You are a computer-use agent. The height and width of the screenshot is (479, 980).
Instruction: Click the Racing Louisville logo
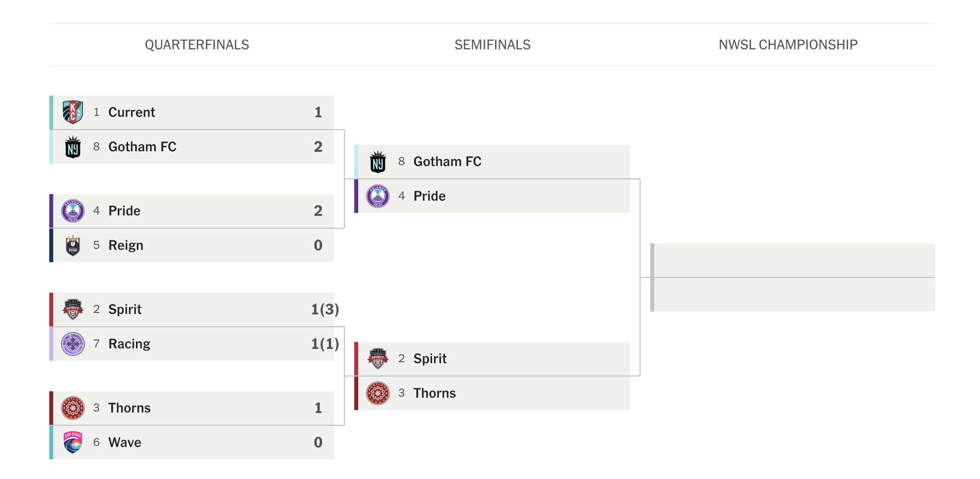pyautogui.click(x=72, y=344)
